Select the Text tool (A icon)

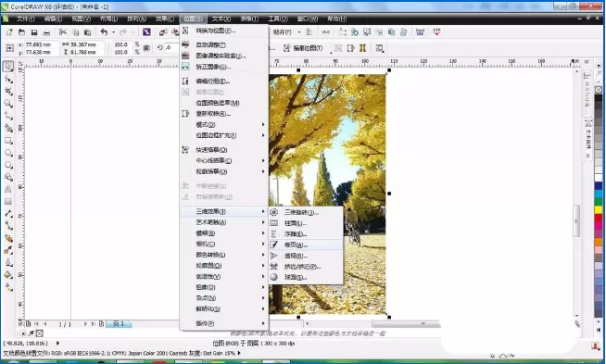(8, 189)
